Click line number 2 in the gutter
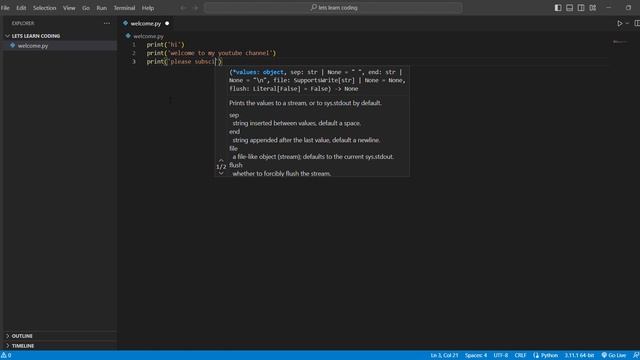The width and height of the screenshot is (640, 360). [133, 53]
